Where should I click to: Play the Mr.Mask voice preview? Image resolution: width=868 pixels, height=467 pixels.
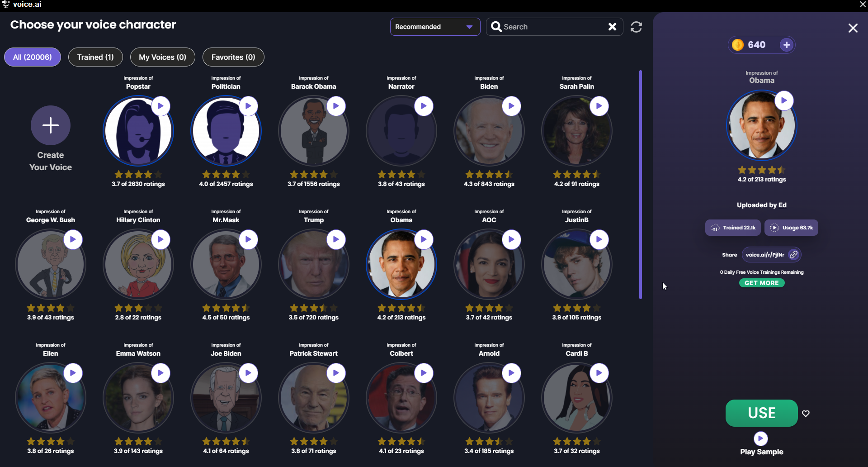point(248,240)
